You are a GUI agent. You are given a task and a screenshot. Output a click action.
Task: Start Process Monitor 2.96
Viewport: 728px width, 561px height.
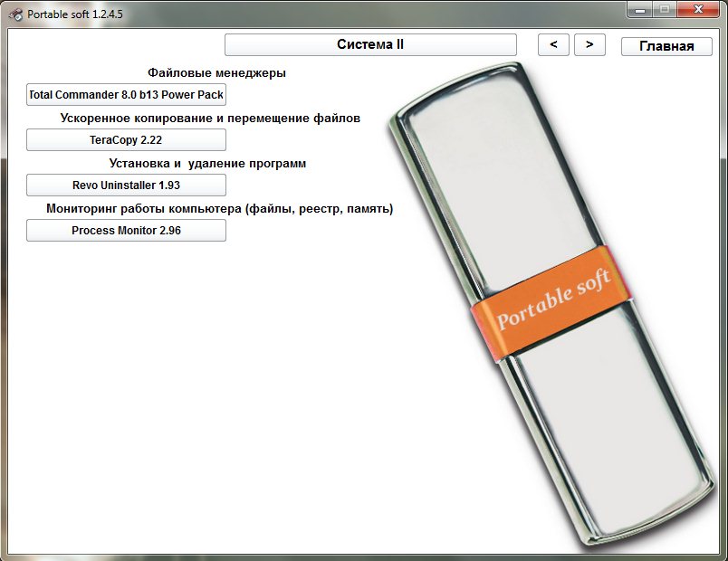pyautogui.click(x=126, y=231)
